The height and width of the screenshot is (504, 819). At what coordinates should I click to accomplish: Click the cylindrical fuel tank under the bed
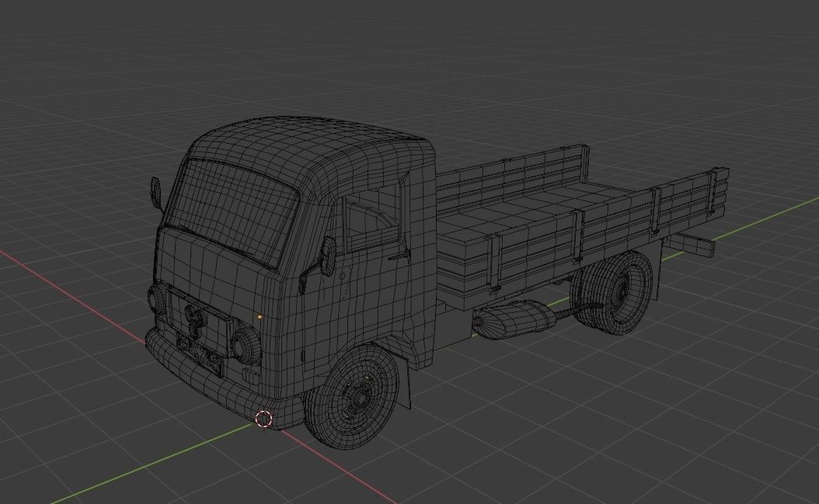(515, 318)
